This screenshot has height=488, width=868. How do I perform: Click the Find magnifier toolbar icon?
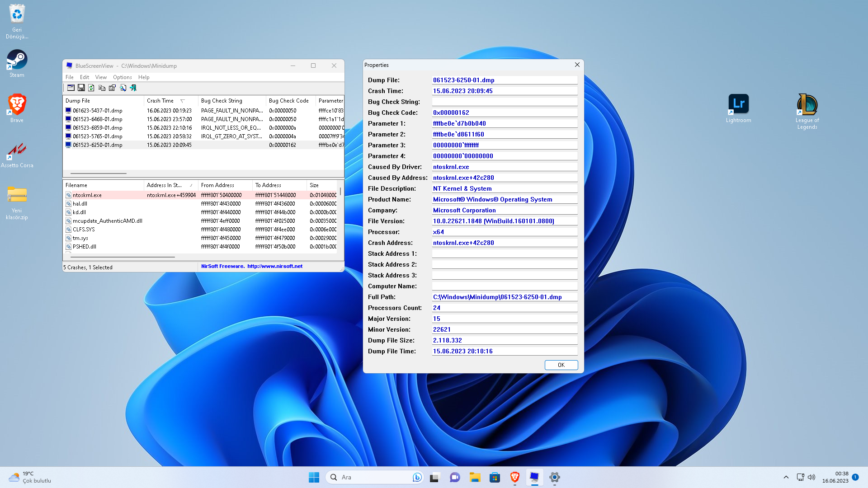123,88
